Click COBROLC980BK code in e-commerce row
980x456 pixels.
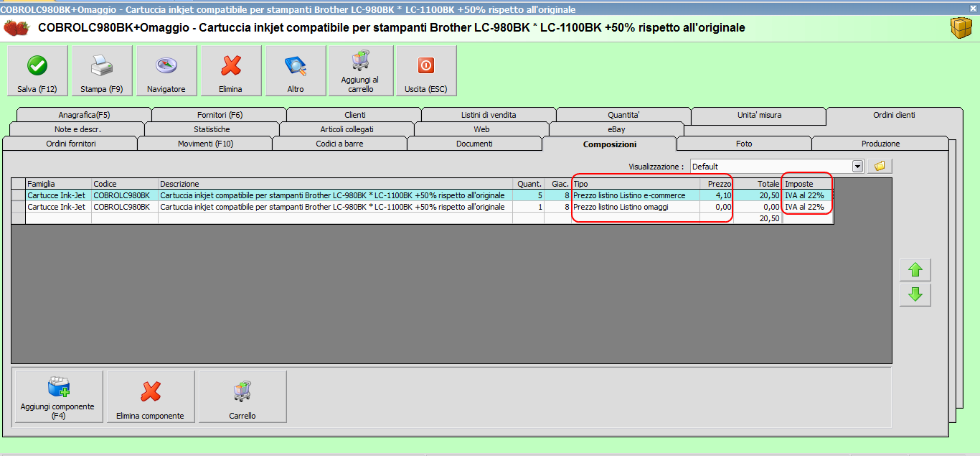point(125,195)
